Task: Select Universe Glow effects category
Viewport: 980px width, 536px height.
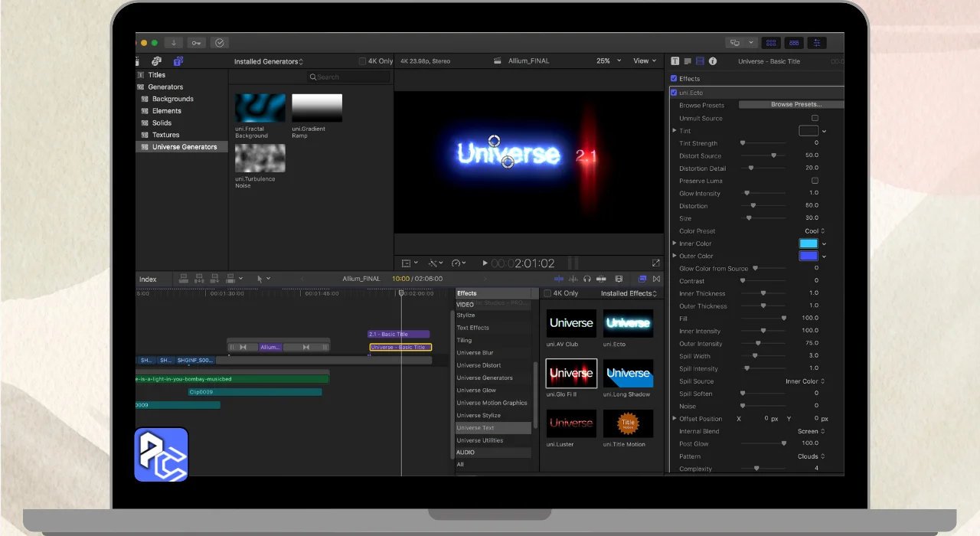Action: [x=476, y=391]
